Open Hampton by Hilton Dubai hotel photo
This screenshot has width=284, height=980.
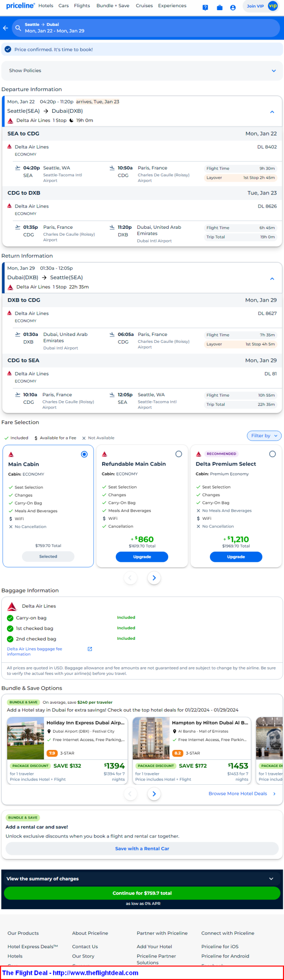(x=151, y=738)
